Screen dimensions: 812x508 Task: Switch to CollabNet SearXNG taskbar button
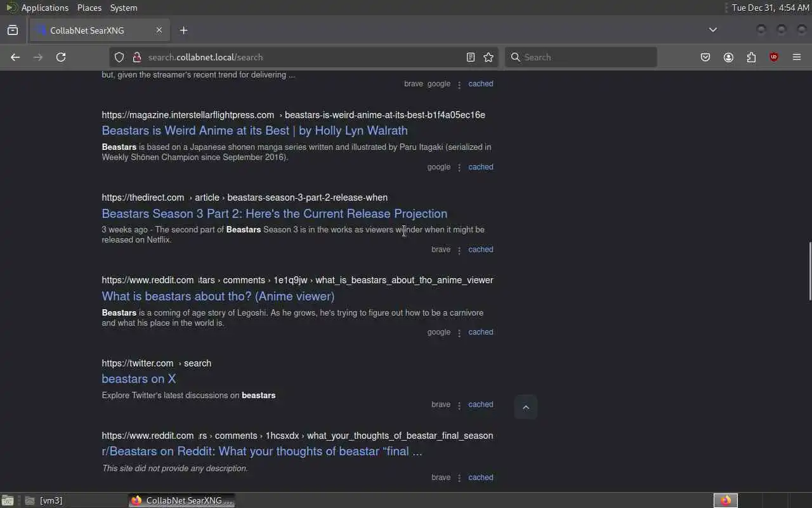tap(181, 500)
